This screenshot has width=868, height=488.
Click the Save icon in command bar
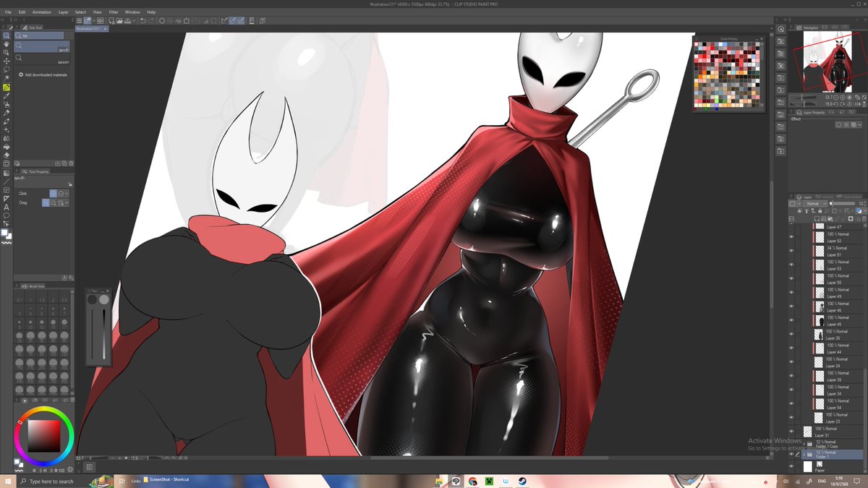[127, 21]
